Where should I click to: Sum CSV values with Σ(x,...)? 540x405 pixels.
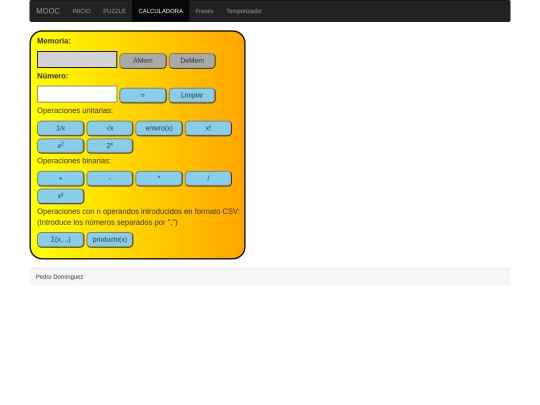[61, 240]
